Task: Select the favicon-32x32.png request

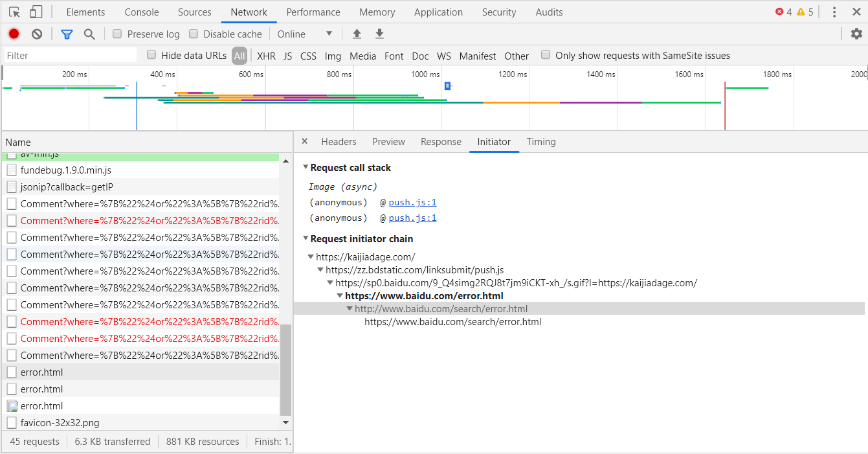Action: pyautogui.click(x=60, y=422)
